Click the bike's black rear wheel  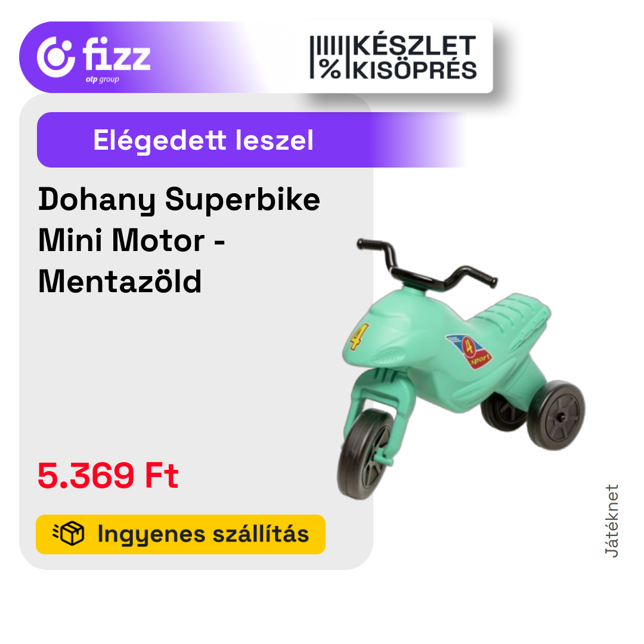pos(556,415)
